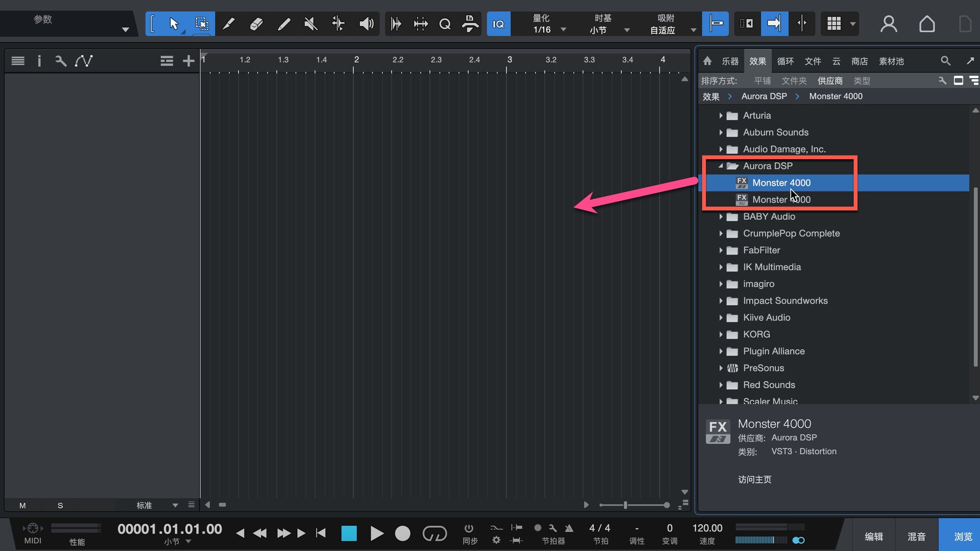Expand the Arturia folder

[x=721, y=116]
